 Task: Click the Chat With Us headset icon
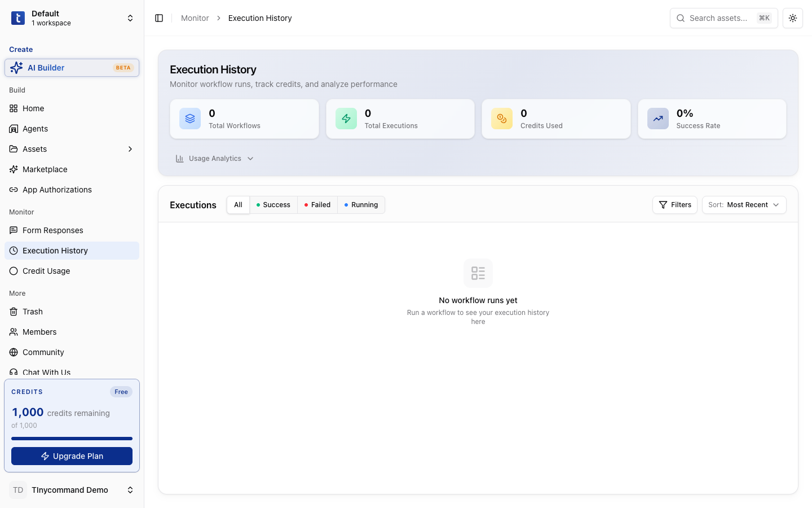click(14, 373)
